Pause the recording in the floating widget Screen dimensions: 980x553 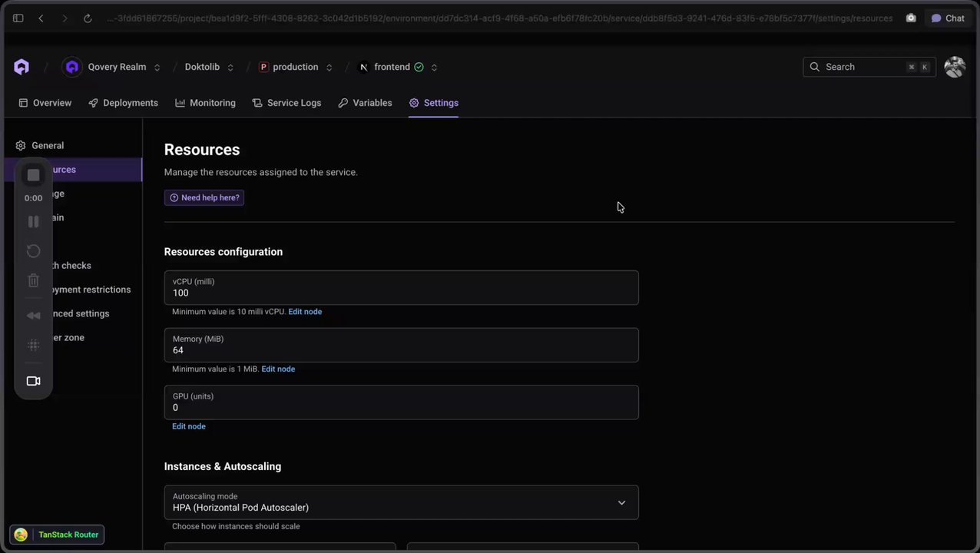tap(33, 222)
